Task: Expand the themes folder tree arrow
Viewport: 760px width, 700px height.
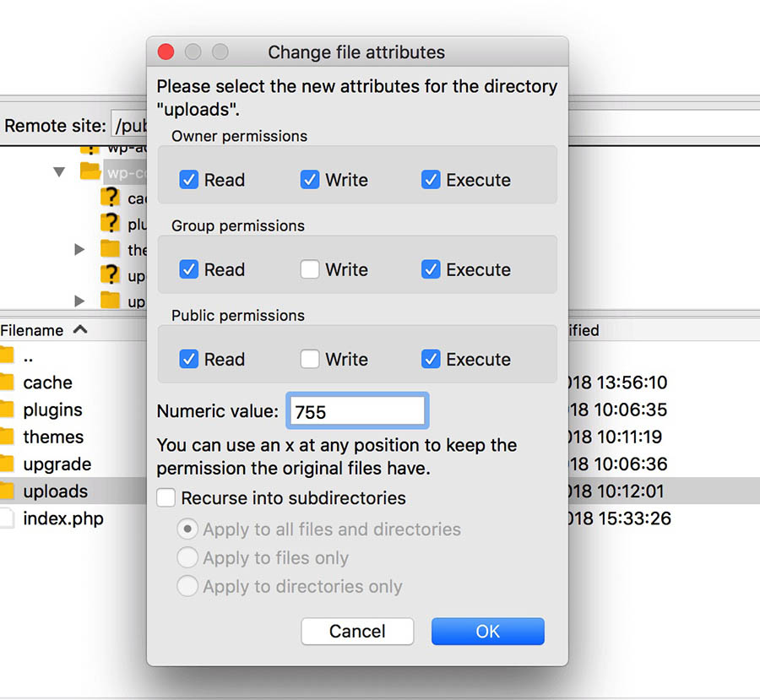Action: (79, 249)
